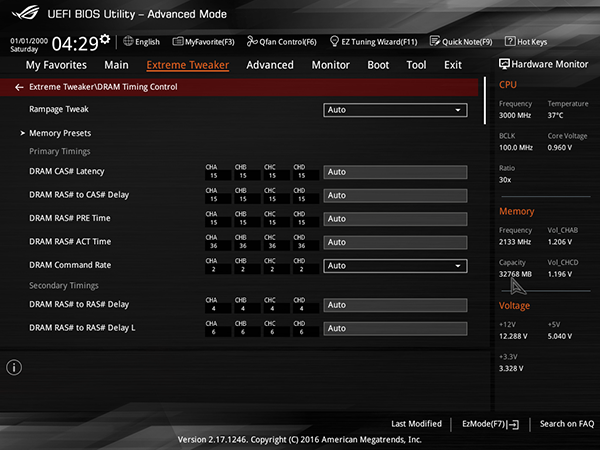Switch to Main tab

[x=116, y=65]
